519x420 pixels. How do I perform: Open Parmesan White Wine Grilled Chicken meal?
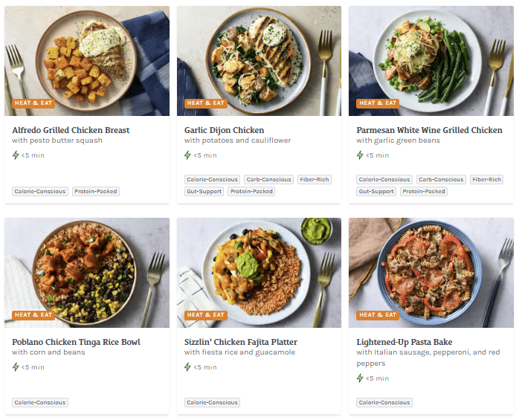(x=429, y=130)
